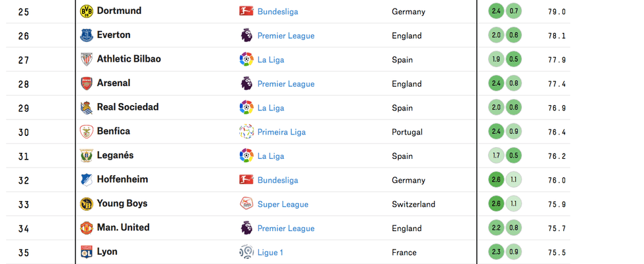Open the Primeira Liga league link
The image size is (644, 264).
(281, 132)
